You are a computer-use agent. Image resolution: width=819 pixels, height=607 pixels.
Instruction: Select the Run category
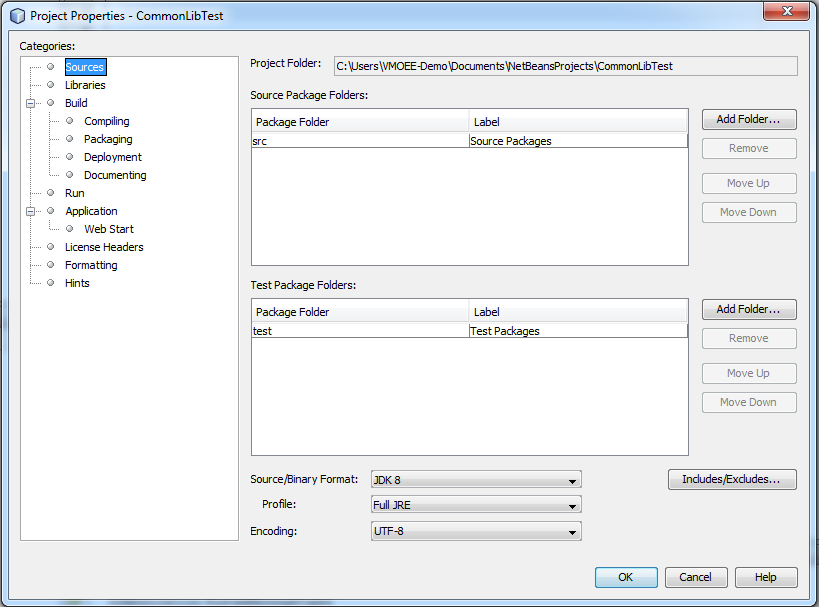pos(75,193)
